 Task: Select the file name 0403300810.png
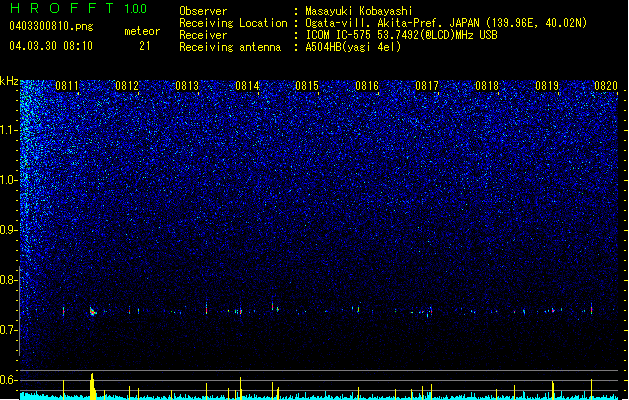[51, 26]
